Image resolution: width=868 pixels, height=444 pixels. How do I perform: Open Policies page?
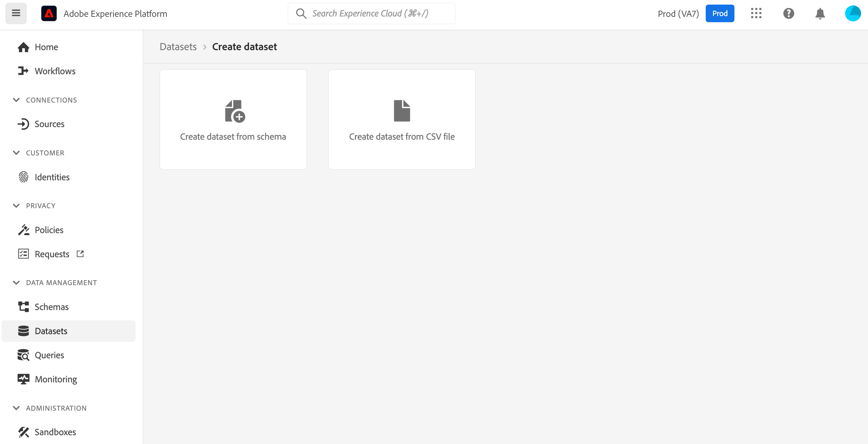tap(49, 230)
